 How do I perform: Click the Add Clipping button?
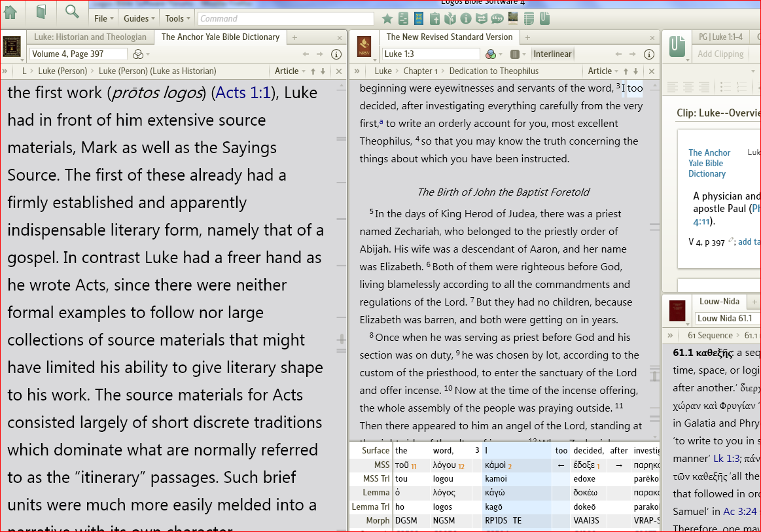tap(720, 54)
